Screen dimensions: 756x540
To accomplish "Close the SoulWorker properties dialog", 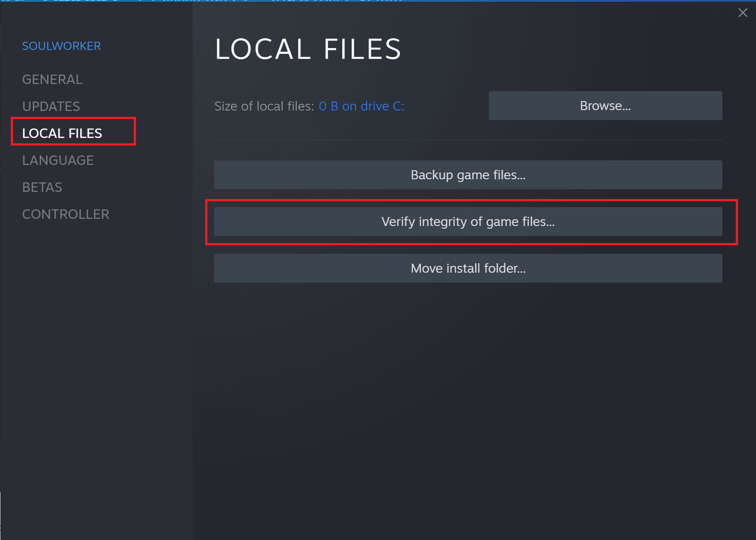I will pyautogui.click(x=743, y=13).
